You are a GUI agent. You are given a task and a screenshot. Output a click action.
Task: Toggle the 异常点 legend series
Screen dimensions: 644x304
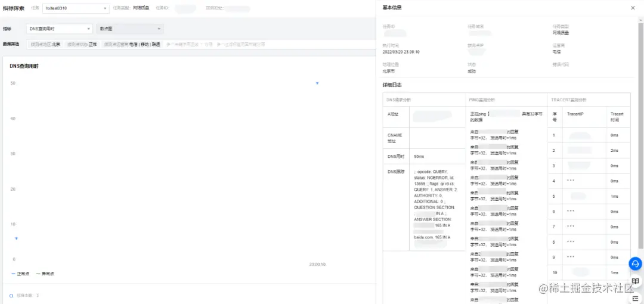point(45,274)
